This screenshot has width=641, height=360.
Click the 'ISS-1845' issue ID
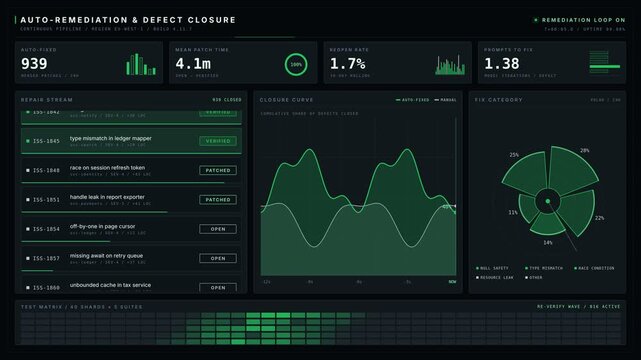point(46,141)
